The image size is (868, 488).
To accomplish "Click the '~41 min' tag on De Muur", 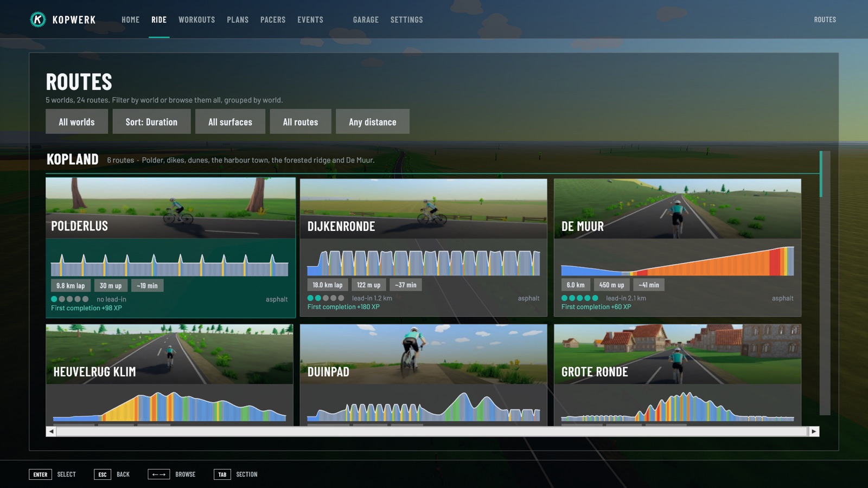I will [x=648, y=285].
